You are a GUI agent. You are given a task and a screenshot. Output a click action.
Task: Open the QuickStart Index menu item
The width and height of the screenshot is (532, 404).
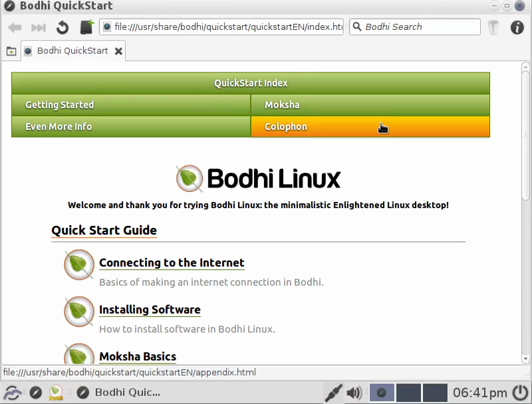(251, 83)
